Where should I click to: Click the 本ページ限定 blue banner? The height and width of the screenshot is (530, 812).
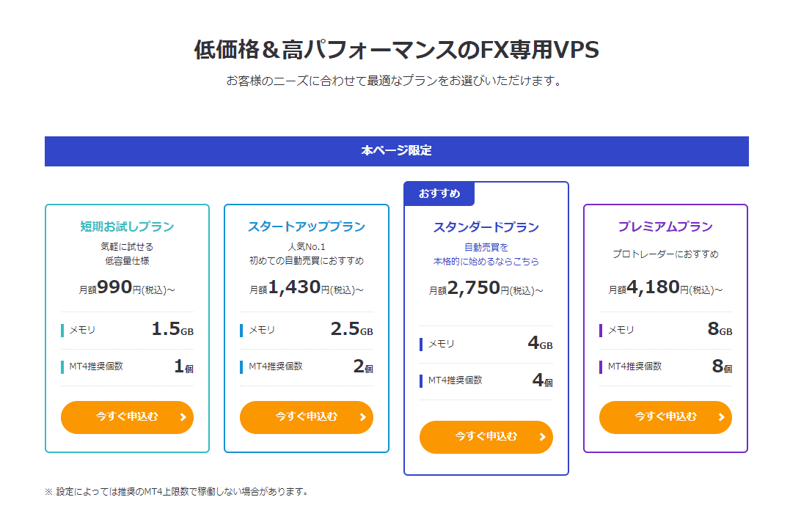[397, 151]
